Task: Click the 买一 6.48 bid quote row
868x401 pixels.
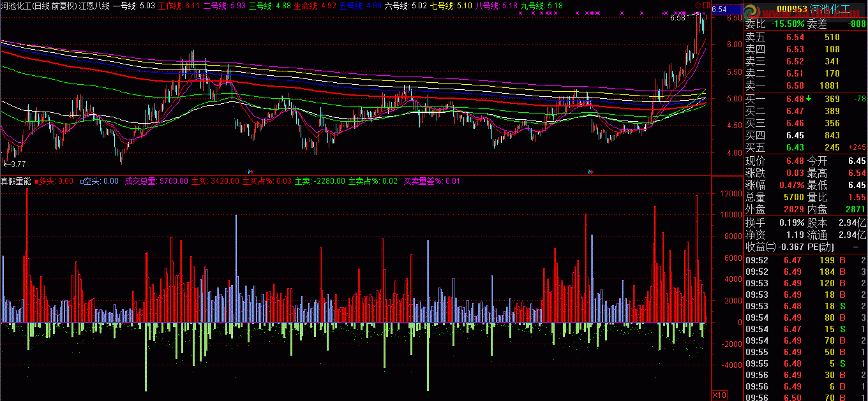Action: (x=806, y=99)
